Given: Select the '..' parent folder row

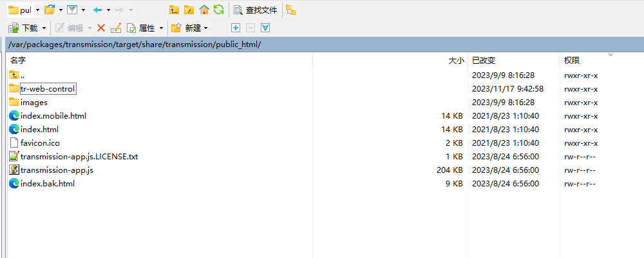Looking at the screenshot, I should (325, 75).
